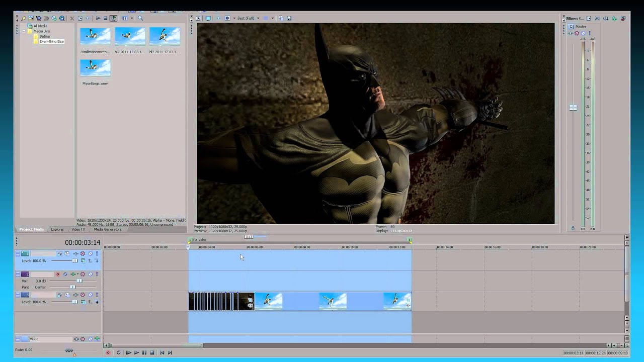Open Master bus FX icon in Mixer

point(571,33)
